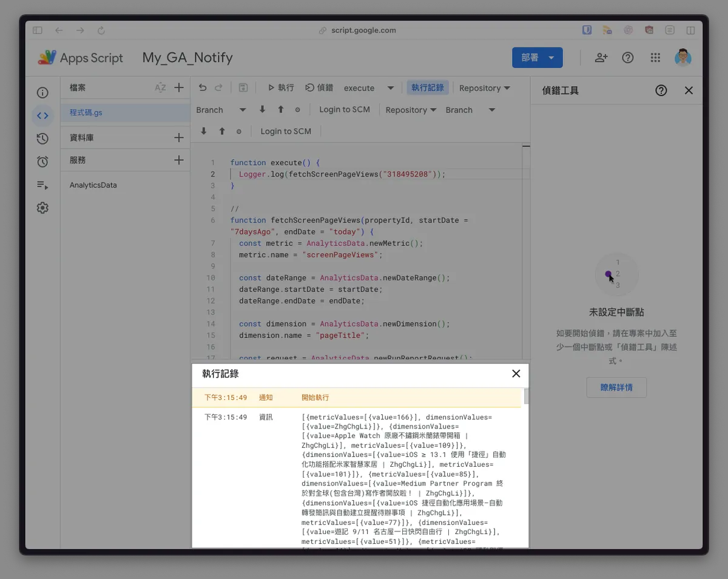Close the 執行記錄 log panel
The width and height of the screenshot is (728, 579).
click(x=516, y=374)
